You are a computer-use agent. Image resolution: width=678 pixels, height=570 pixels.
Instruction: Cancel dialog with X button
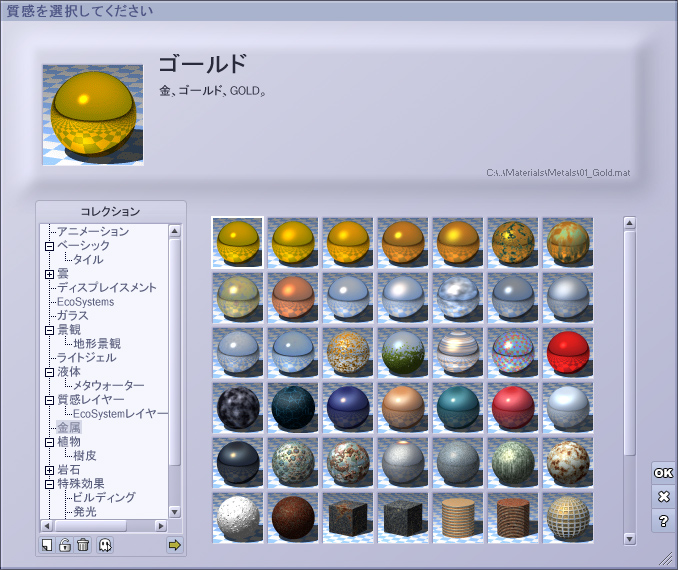[663, 496]
